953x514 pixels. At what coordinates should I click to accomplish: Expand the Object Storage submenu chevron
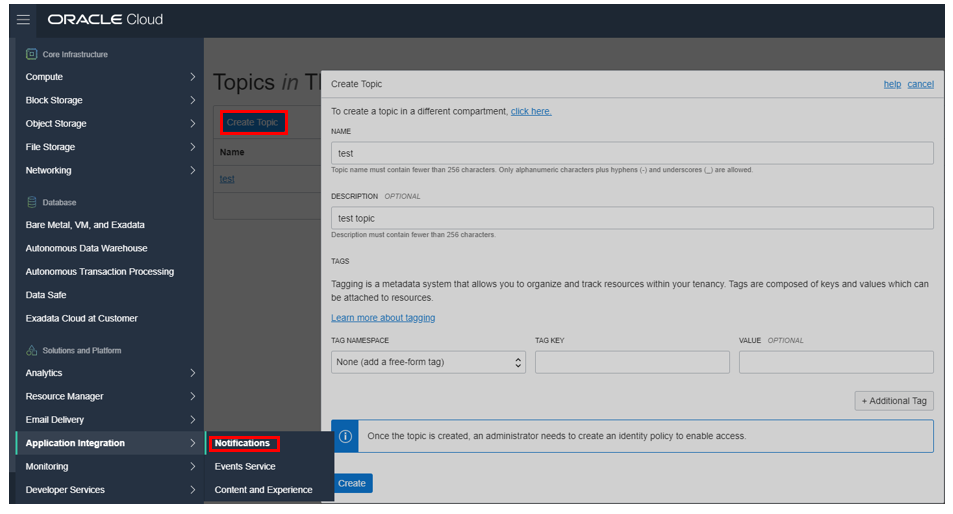(193, 123)
